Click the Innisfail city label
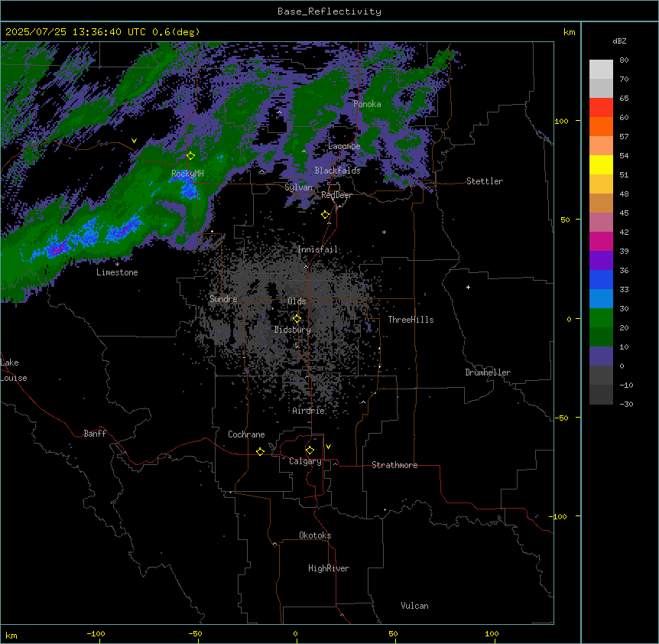This screenshot has height=644, width=659. [x=317, y=249]
